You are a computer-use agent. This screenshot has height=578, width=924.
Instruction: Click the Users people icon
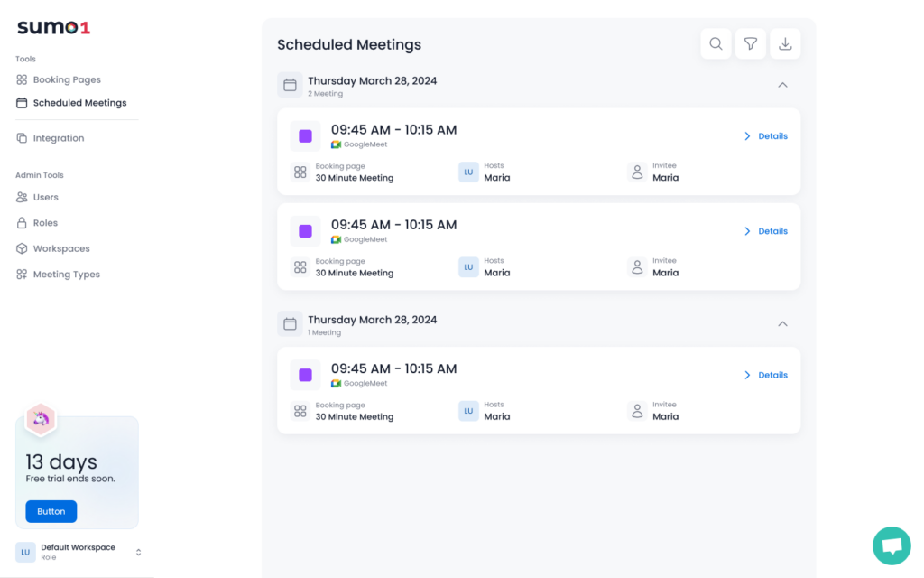(22, 197)
